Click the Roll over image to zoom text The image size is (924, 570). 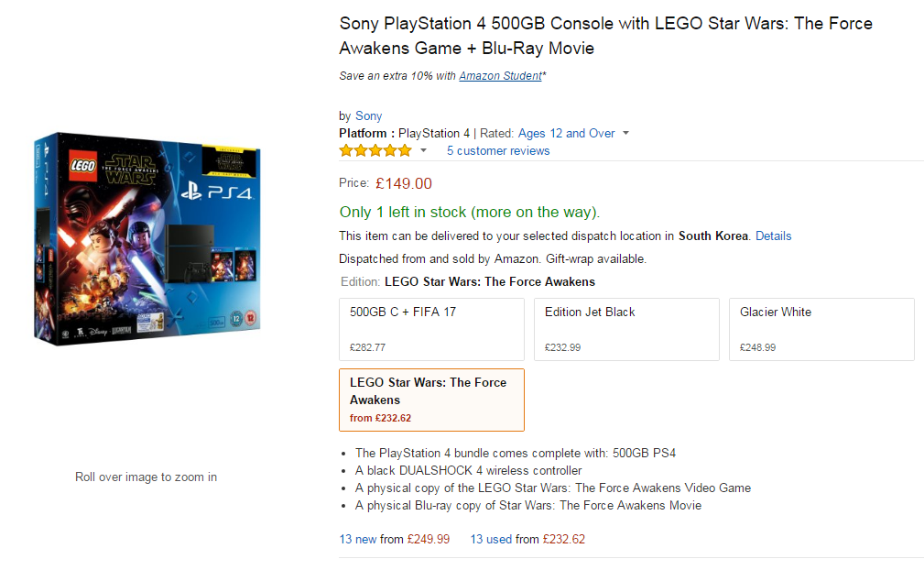pos(146,477)
